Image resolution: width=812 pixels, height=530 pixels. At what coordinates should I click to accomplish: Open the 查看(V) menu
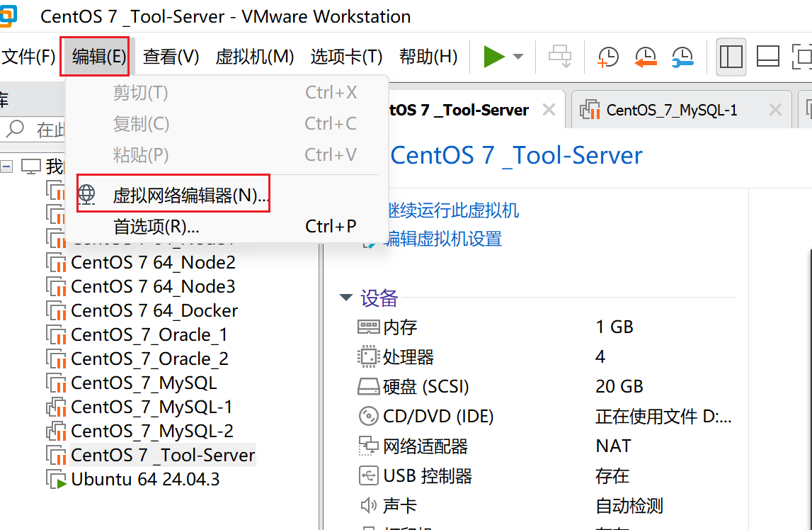171,57
